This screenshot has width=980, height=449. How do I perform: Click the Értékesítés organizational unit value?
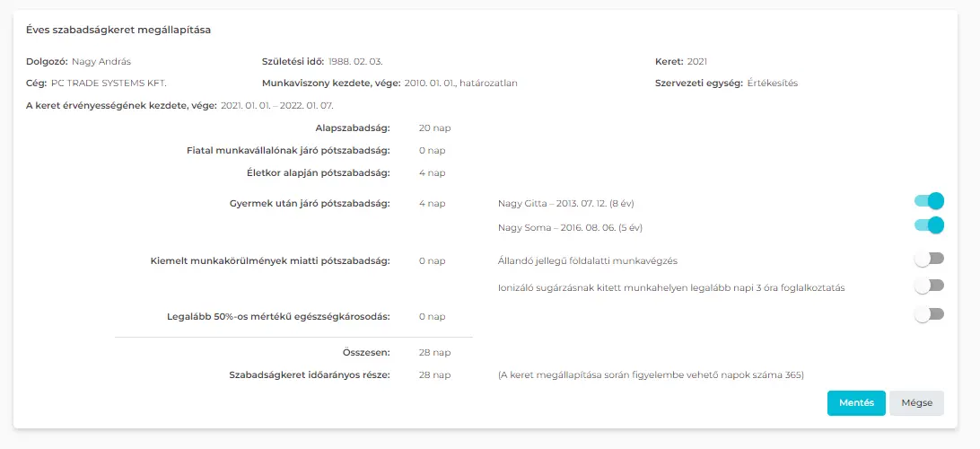[772, 83]
